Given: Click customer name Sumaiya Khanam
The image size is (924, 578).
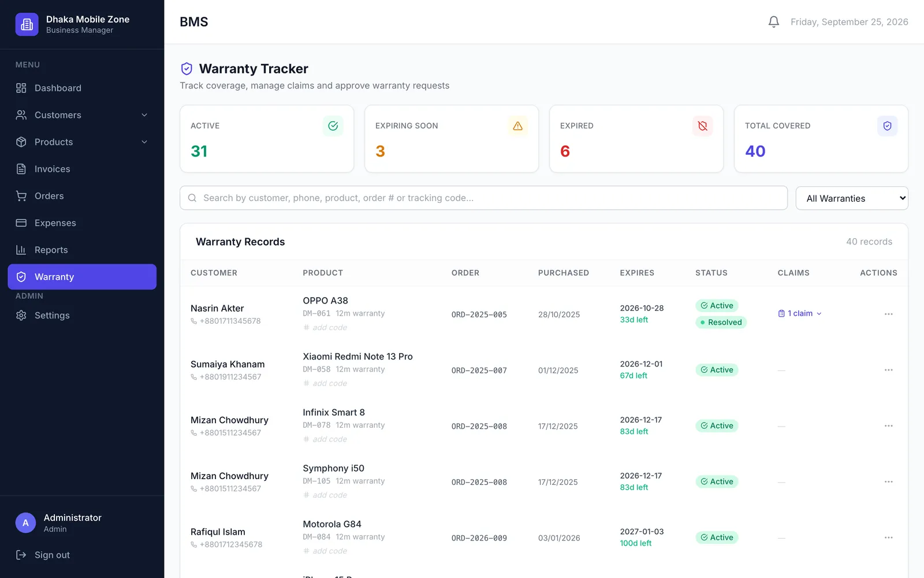Looking at the screenshot, I should [x=228, y=364].
